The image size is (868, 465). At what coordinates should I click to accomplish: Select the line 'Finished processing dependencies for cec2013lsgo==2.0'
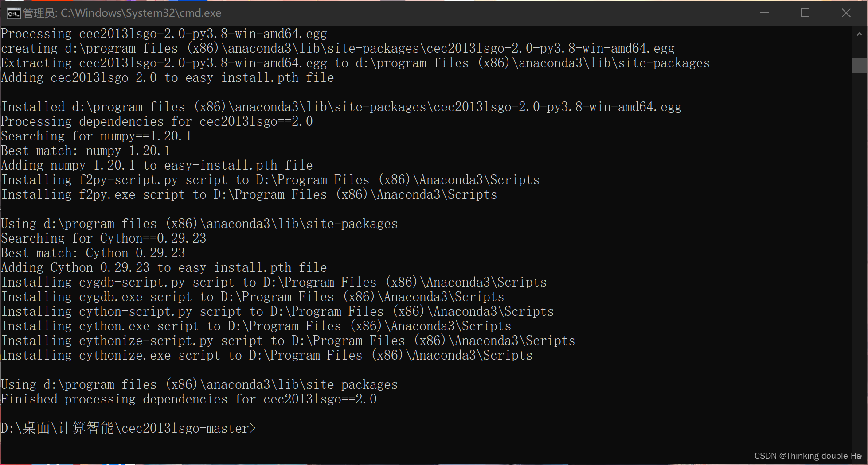pos(188,399)
